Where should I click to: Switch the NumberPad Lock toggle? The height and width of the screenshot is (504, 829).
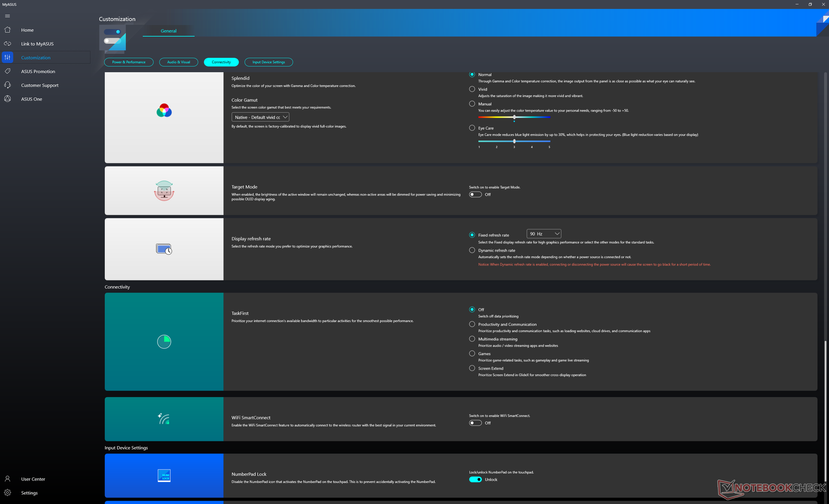[x=475, y=479]
